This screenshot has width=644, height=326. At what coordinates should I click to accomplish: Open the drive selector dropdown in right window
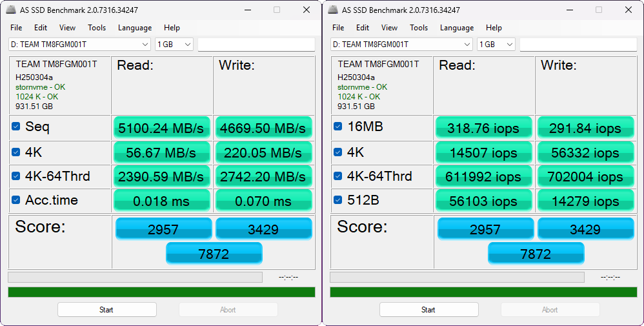[401, 45]
